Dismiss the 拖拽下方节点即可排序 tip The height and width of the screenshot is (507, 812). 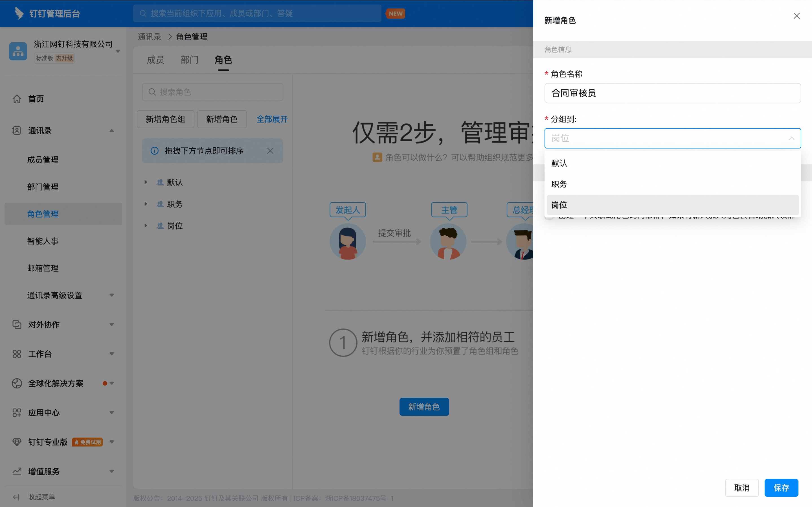click(x=270, y=151)
